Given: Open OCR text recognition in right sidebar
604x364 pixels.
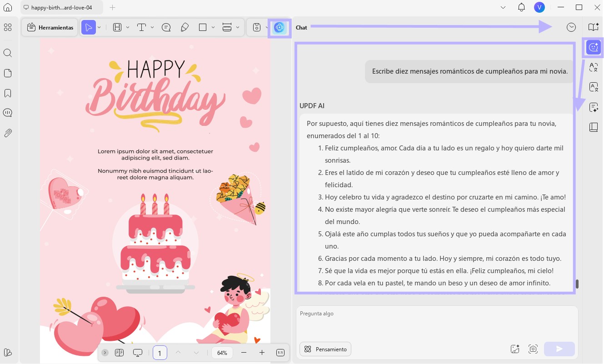Looking at the screenshot, I should [x=594, y=87].
